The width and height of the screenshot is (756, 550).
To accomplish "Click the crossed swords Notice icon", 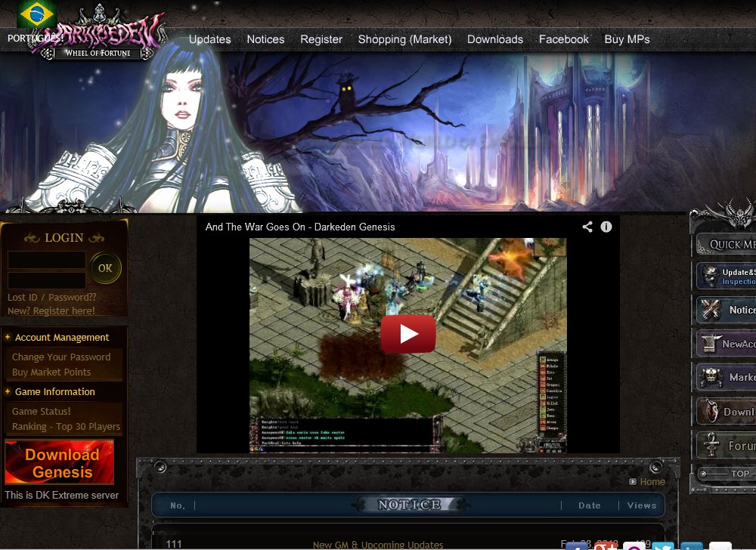I will click(710, 310).
